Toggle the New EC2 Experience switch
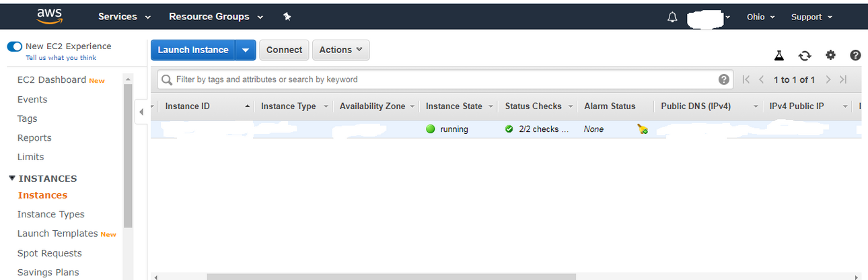This screenshot has width=868, height=280. (15, 46)
